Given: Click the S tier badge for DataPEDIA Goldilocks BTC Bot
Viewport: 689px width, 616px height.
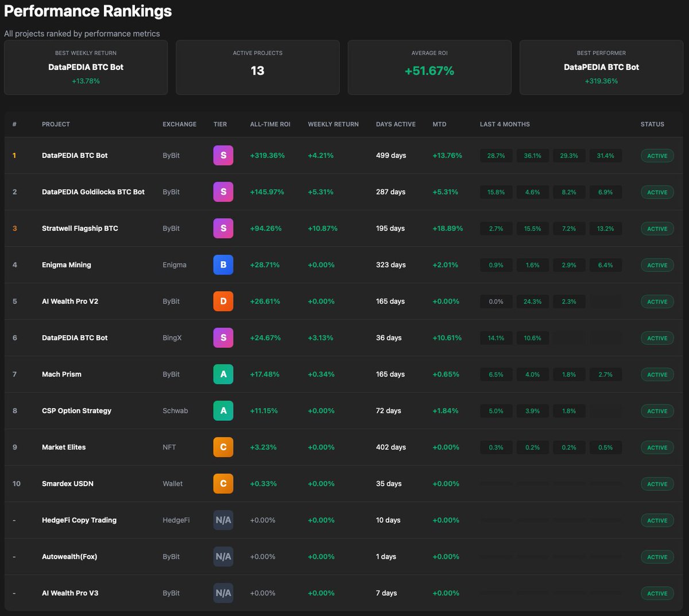Looking at the screenshot, I should (223, 192).
